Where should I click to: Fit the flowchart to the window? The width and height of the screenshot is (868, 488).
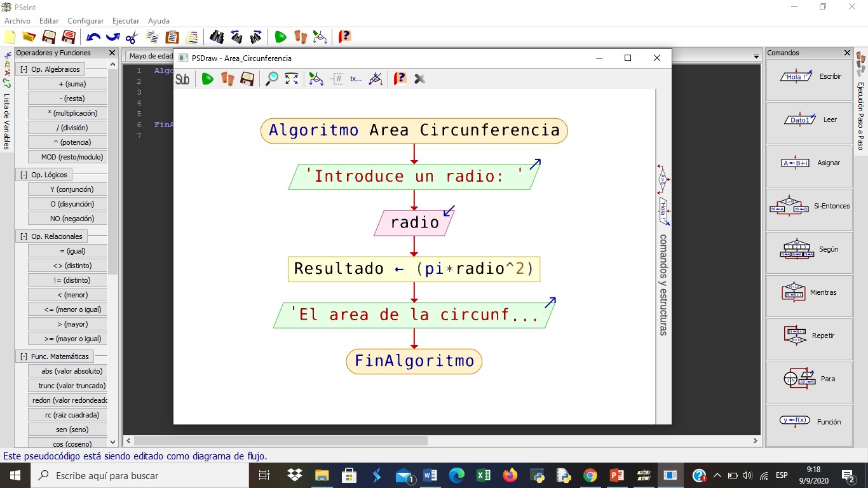click(x=291, y=79)
